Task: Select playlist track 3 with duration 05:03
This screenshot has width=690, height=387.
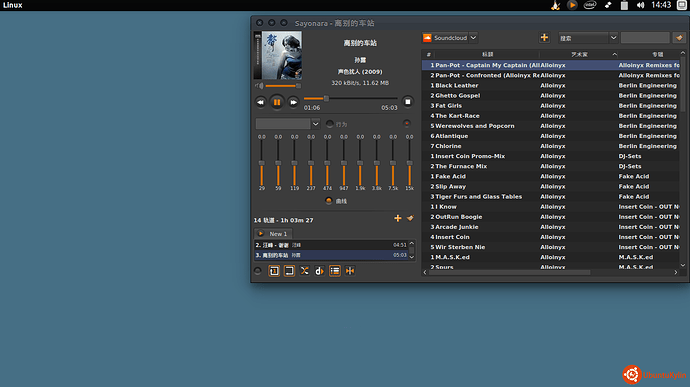Action: [331, 255]
